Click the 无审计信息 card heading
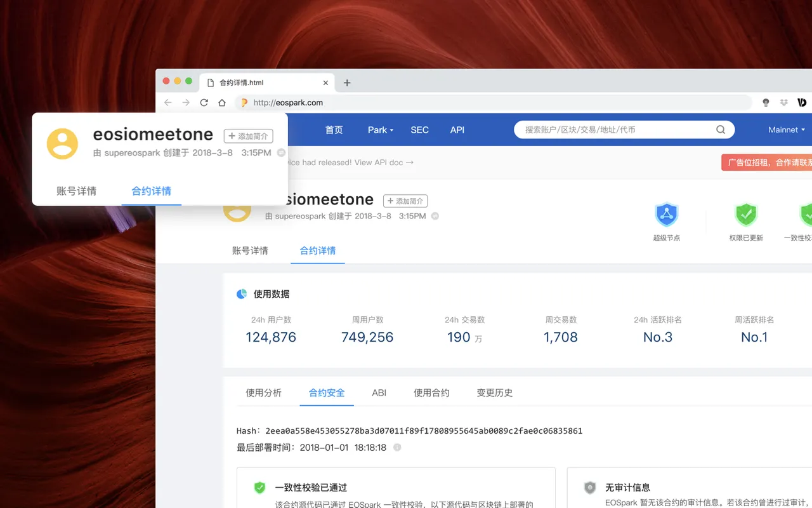 (x=627, y=488)
